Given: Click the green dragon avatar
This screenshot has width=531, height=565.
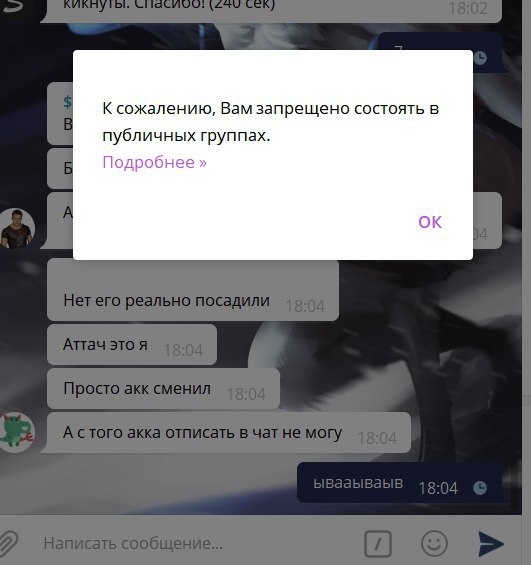Looking at the screenshot, I should [x=17, y=432].
